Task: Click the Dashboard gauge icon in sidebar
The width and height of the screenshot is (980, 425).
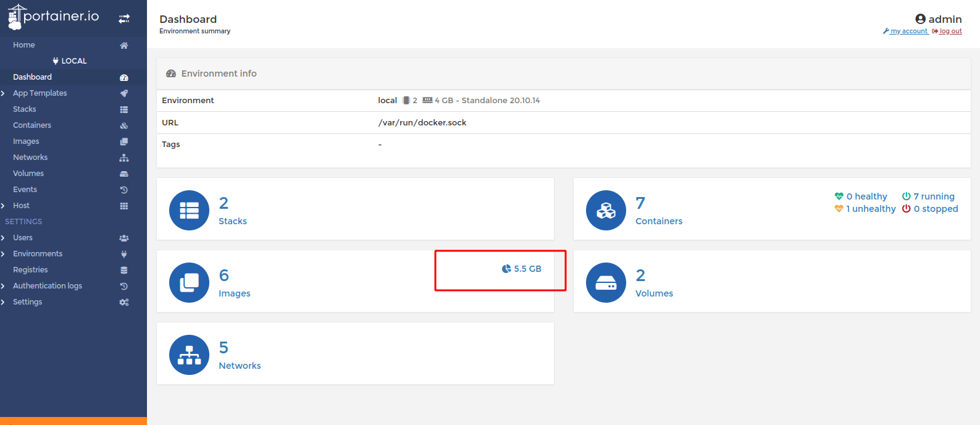Action: pos(124,77)
